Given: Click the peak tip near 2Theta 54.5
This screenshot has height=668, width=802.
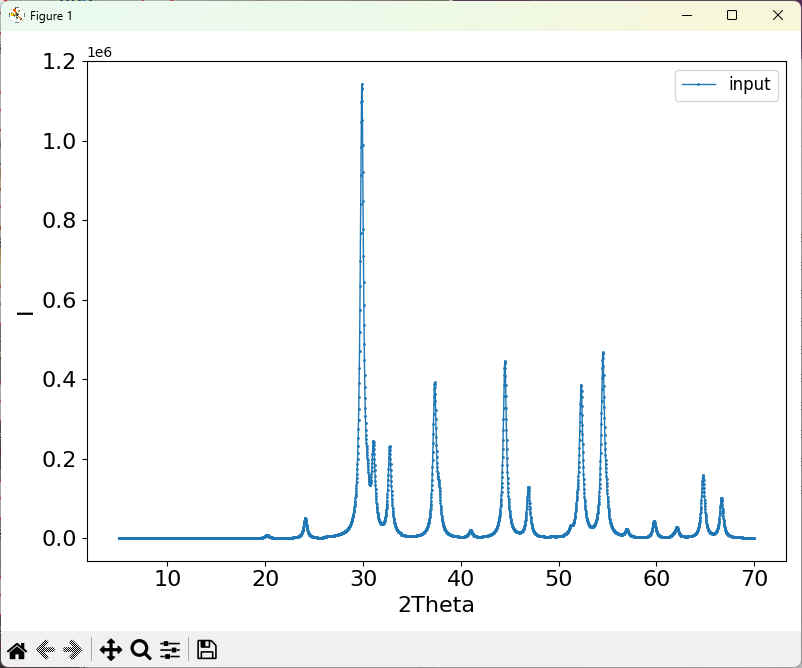Looking at the screenshot, I should tap(604, 352).
